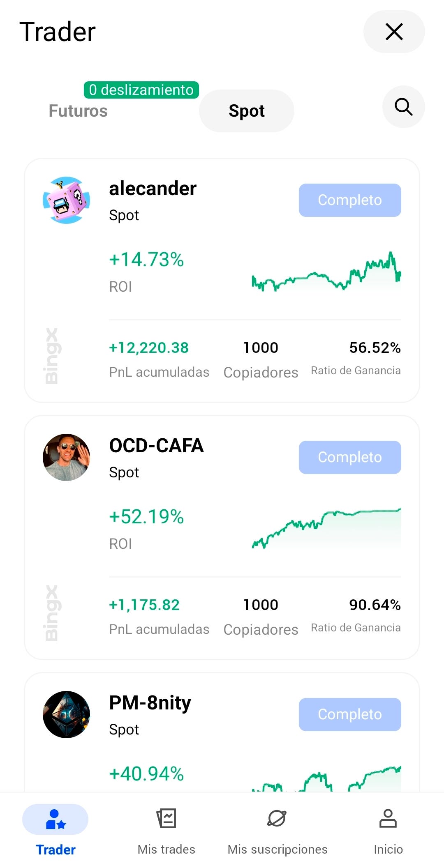
Task: Open the alecander trader name
Action: (x=153, y=189)
